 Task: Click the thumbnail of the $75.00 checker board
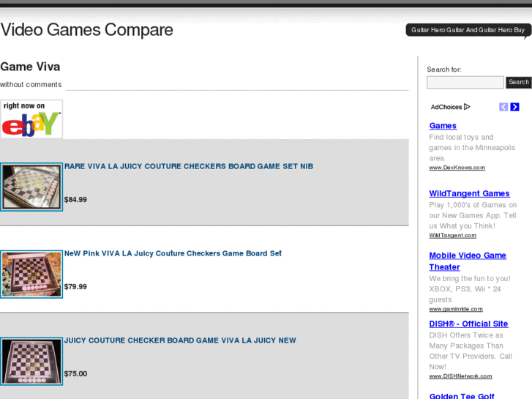[x=31, y=362]
